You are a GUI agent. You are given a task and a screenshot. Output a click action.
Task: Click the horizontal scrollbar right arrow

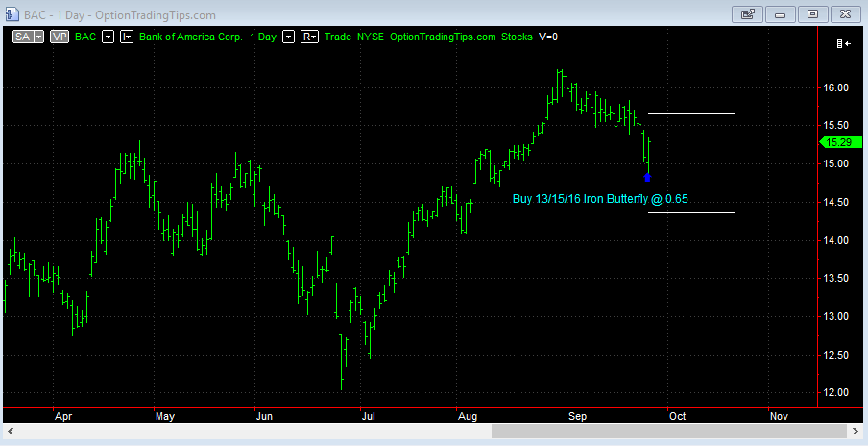[856, 431]
